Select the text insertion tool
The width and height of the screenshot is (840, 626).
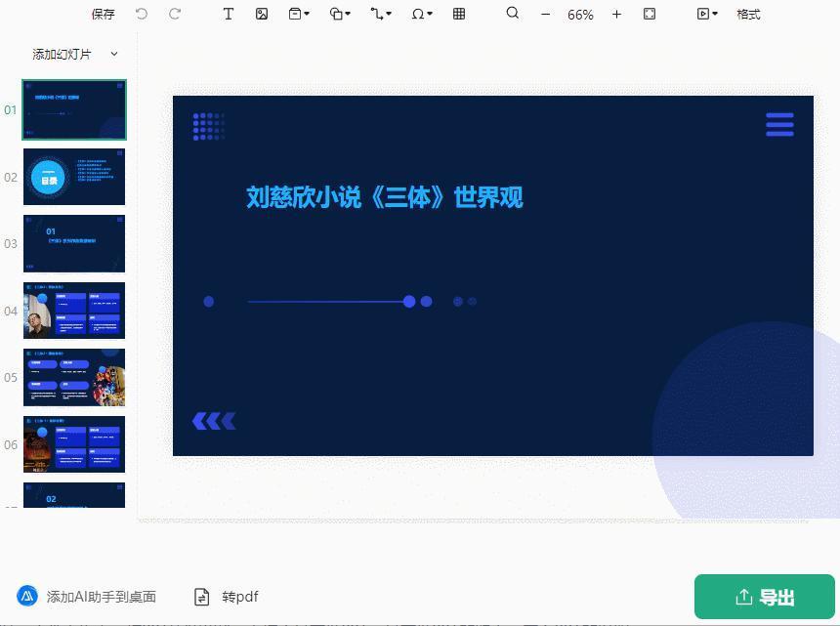point(229,14)
